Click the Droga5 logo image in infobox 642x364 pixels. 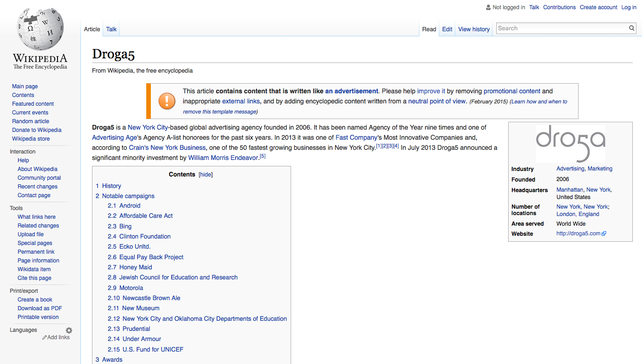tap(570, 143)
